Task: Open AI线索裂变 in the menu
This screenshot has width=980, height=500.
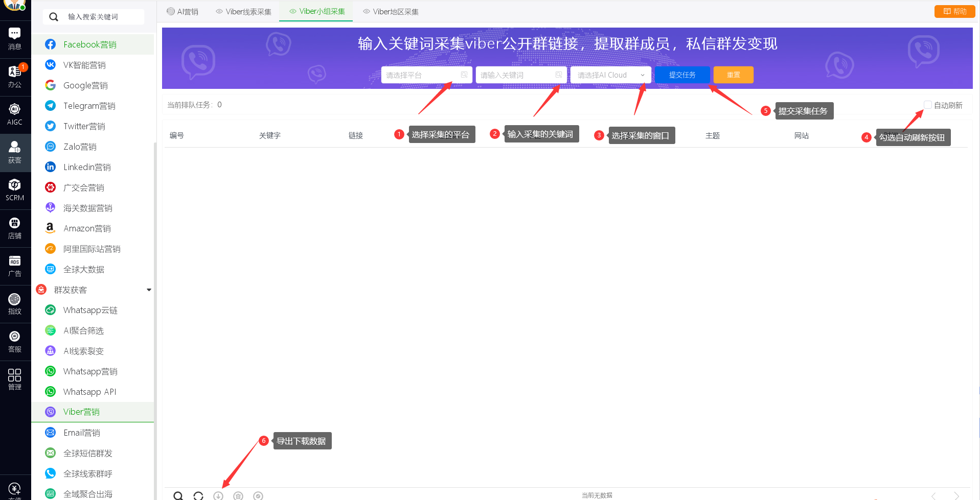Action: point(93,351)
